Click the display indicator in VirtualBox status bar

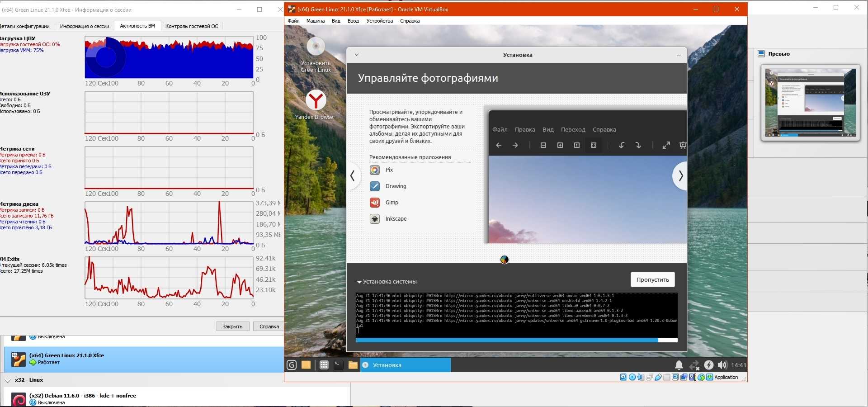click(x=675, y=377)
